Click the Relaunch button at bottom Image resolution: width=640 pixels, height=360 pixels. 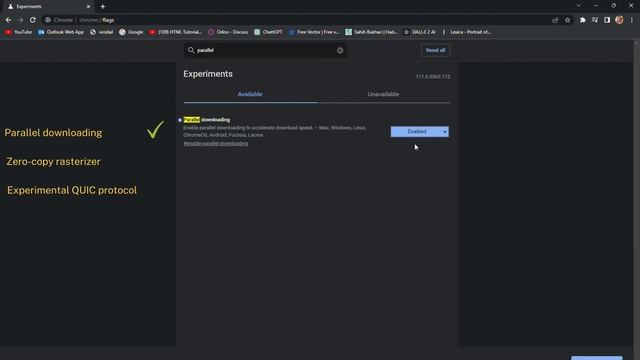[597, 358]
